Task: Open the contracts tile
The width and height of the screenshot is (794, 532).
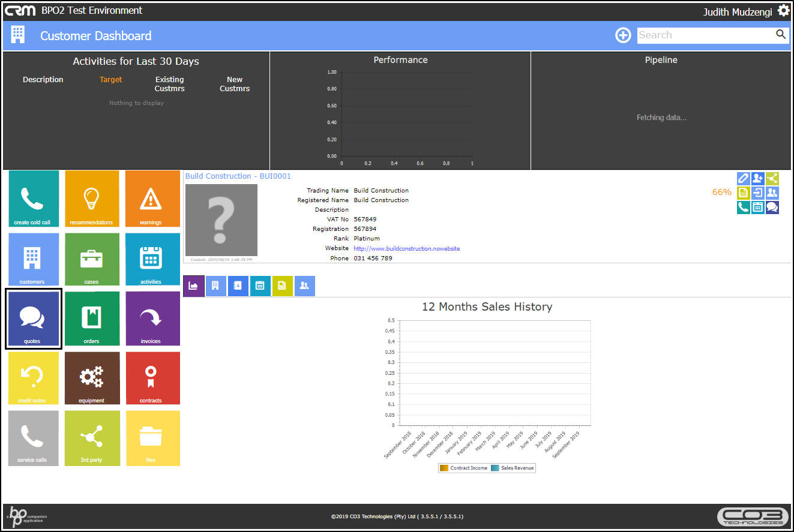Action: tap(152, 378)
